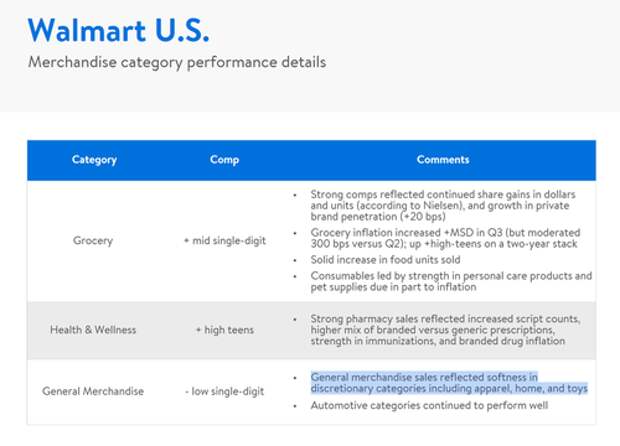Click the 'Solid increase in food units sold' bullet
Viewport: 620px width, 446px height.
coord(385,260)
